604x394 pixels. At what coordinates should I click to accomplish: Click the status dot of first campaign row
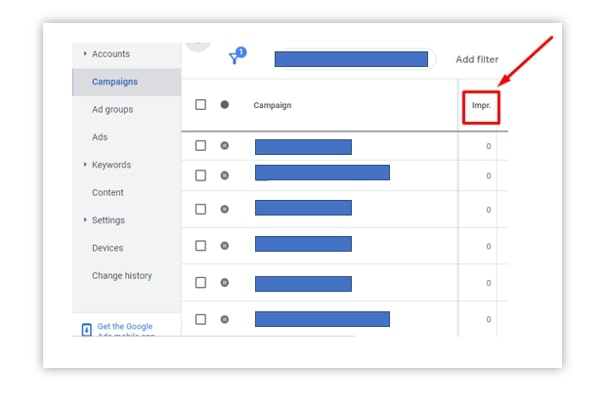[x=225, y=146]
